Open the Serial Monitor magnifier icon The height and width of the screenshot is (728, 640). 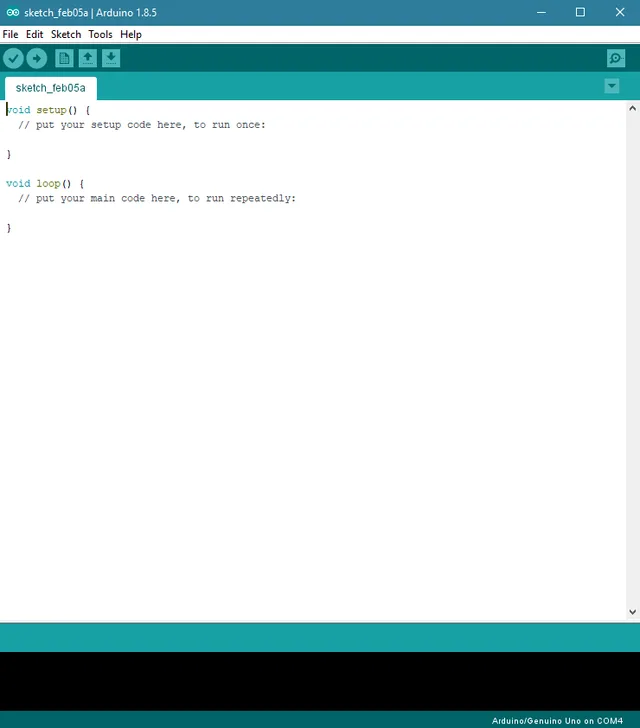coord(616,58)
